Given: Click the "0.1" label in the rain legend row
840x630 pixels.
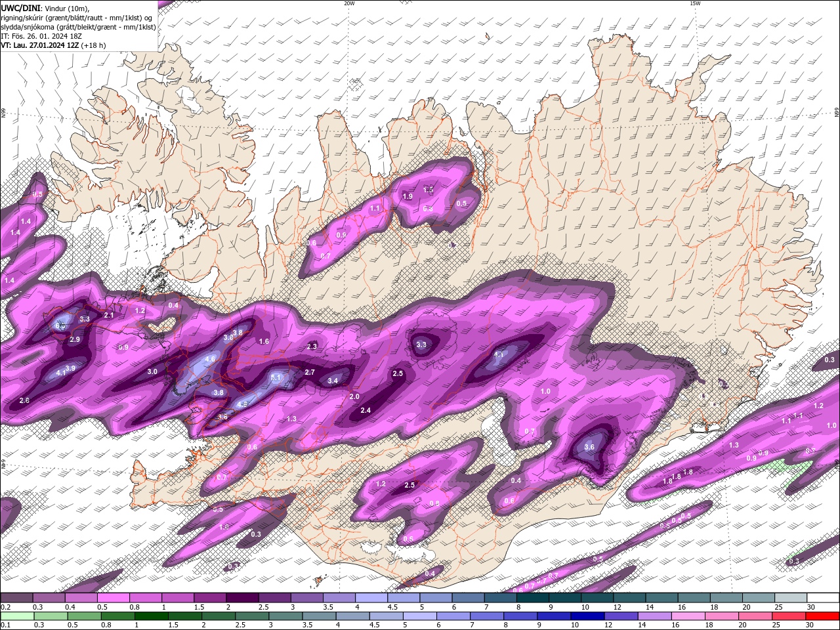Looking at the screenshot, I should 6,625.
